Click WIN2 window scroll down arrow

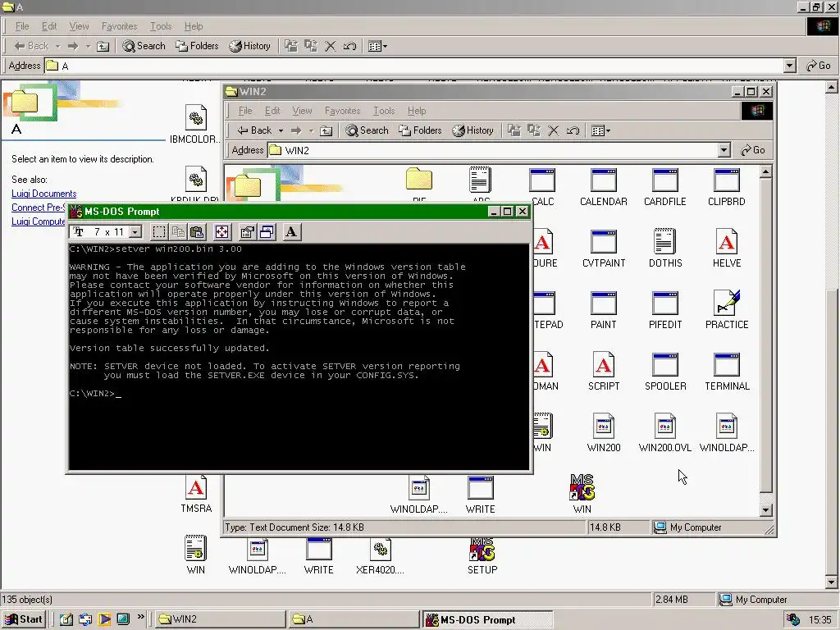[766, 510]
